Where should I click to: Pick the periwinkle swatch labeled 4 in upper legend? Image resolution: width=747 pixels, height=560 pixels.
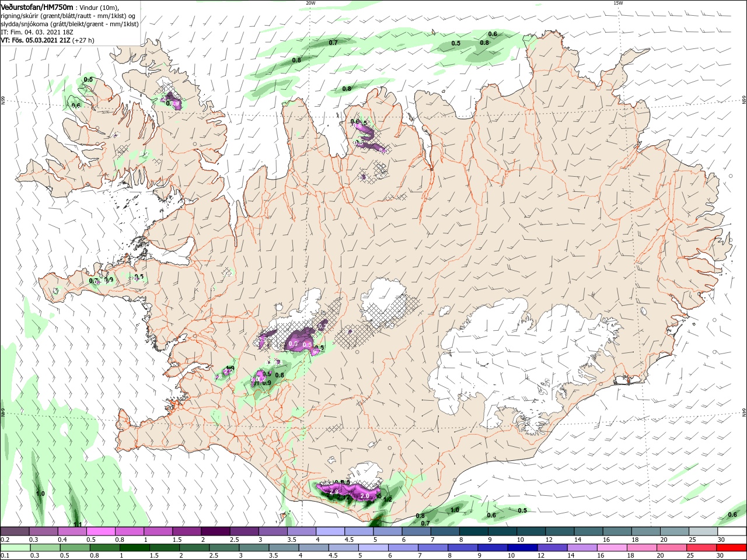coord(330,531)
